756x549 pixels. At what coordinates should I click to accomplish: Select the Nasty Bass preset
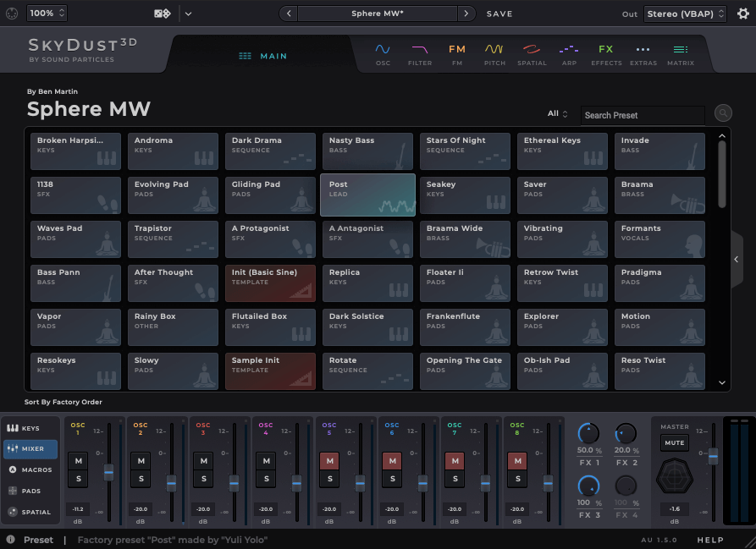pyautogui.click(x=367, y=151)
